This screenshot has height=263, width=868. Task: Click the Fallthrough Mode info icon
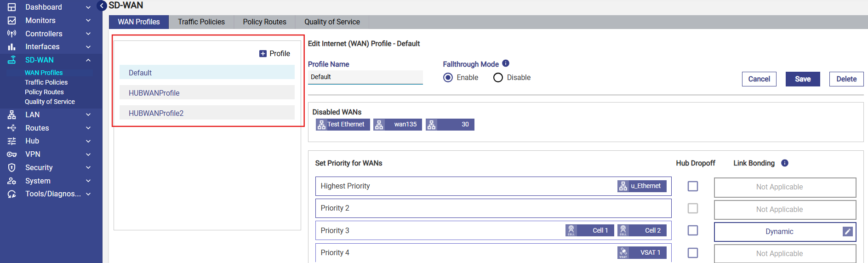click(x=506, y=63)
